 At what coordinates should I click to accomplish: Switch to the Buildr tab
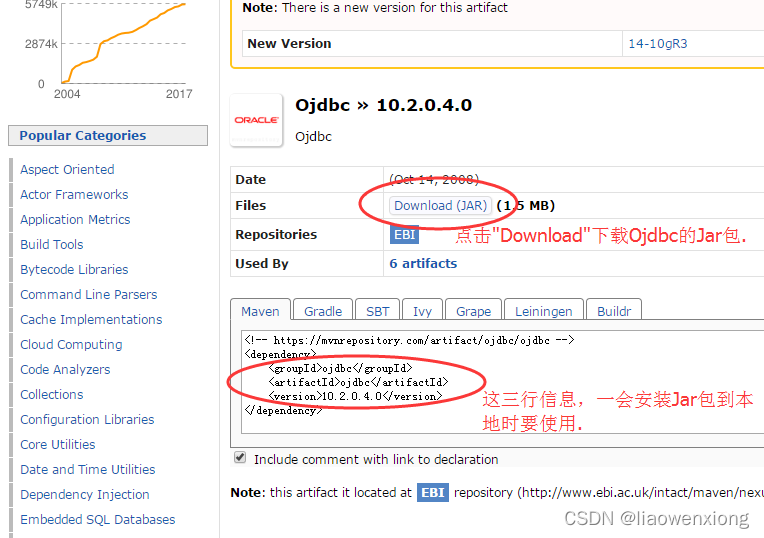(x=614, y=311)
